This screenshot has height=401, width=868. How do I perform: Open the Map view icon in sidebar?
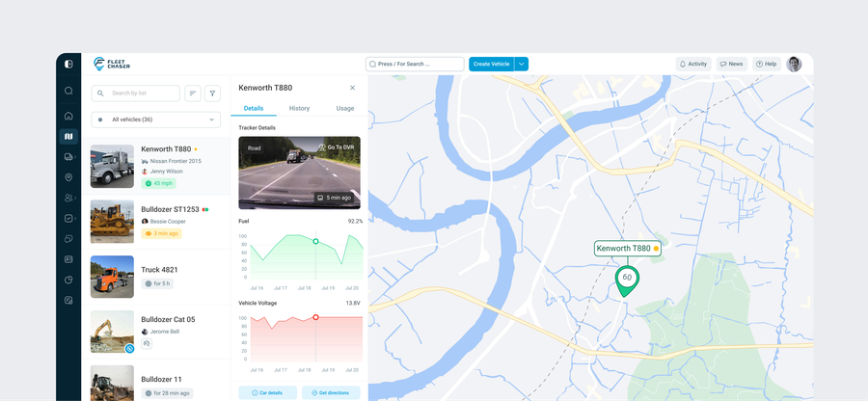[68, 136]
